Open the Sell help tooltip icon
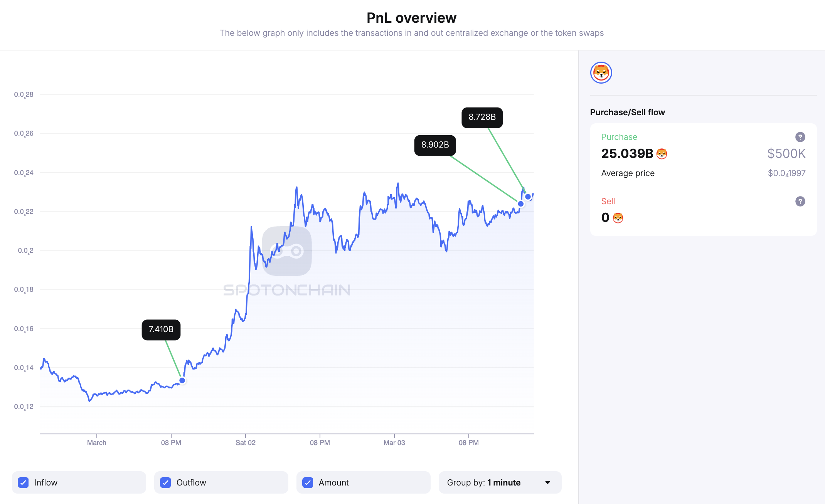 click(801, 201)
